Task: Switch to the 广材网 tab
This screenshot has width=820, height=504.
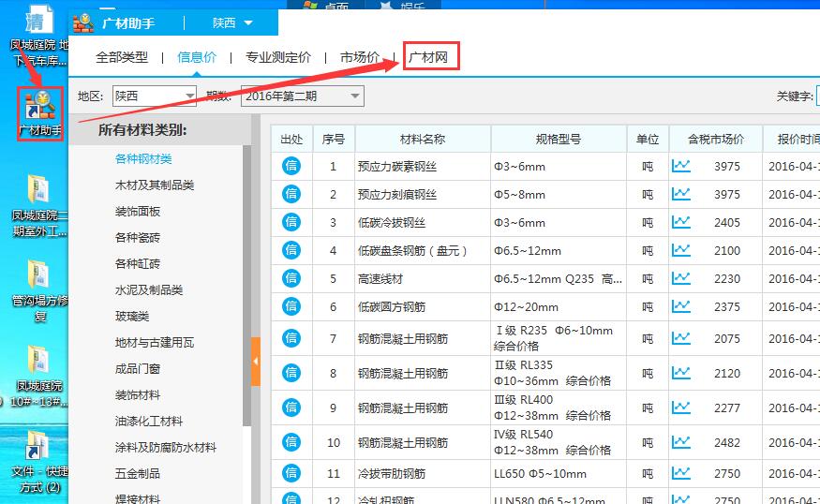Action: 428,57
